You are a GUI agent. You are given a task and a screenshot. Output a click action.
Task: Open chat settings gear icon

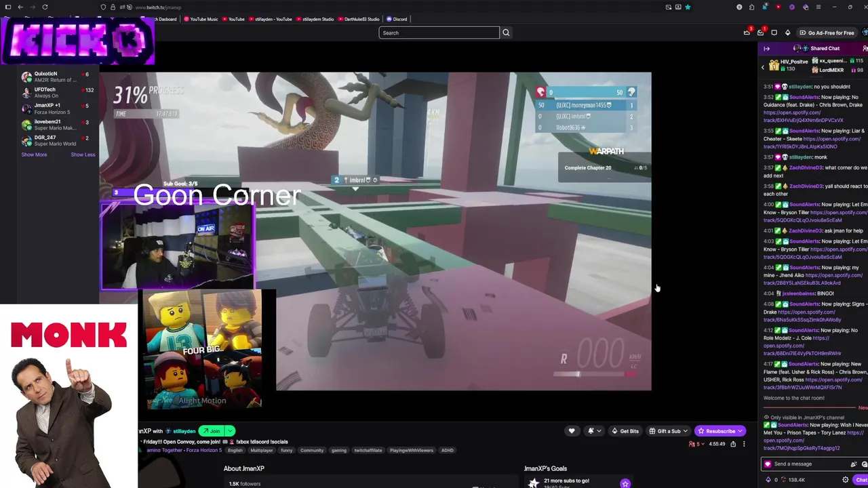point(845,480)
